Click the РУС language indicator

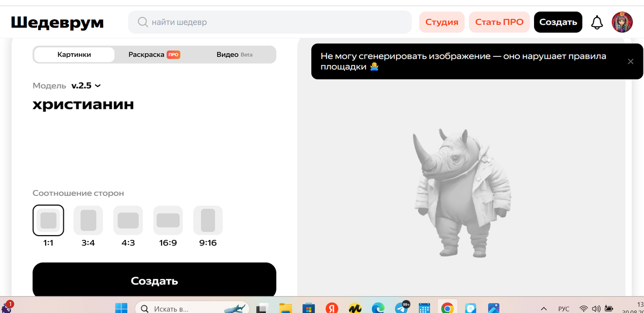(x=564, y=309)
